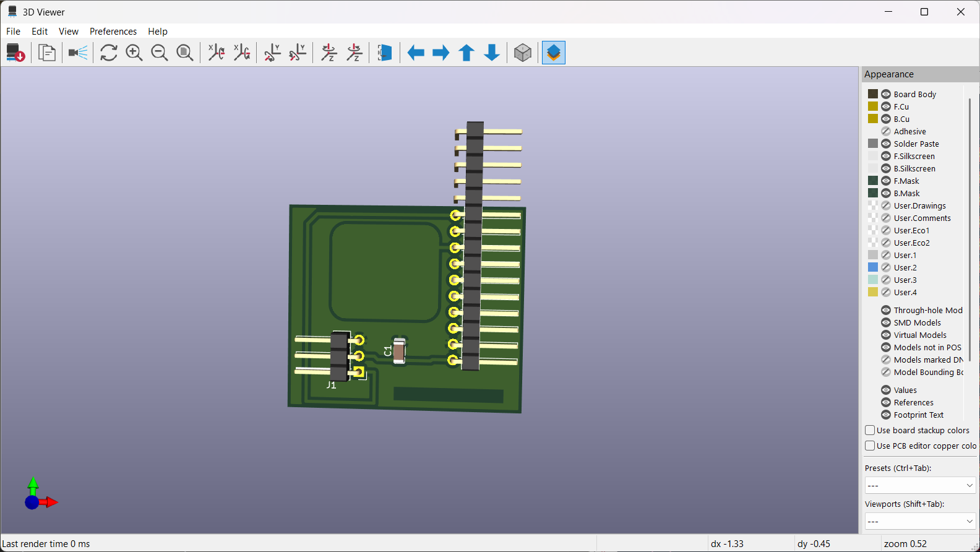
Task: Click the Zoom Out magnifier icon
Action: [160, 53]
